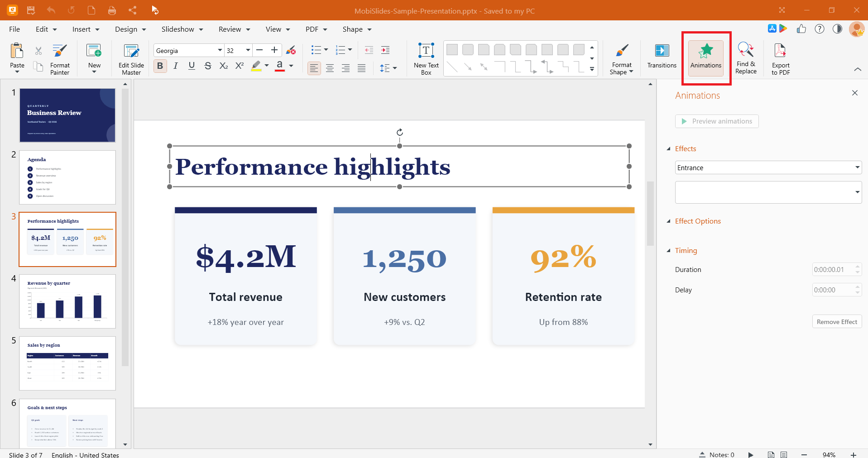The image size is (868, 458).
Task: Toggle Italic text style
Action: click(176, 66)
